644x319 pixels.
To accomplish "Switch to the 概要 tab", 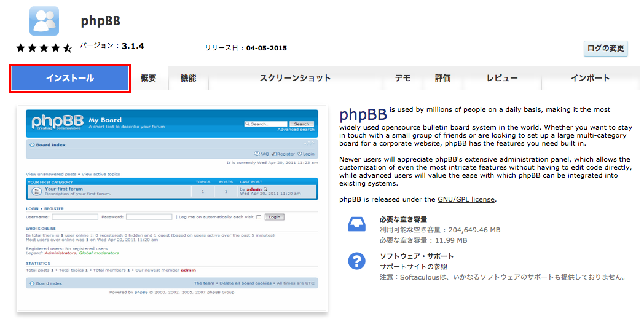I will (x=149, y=78).
